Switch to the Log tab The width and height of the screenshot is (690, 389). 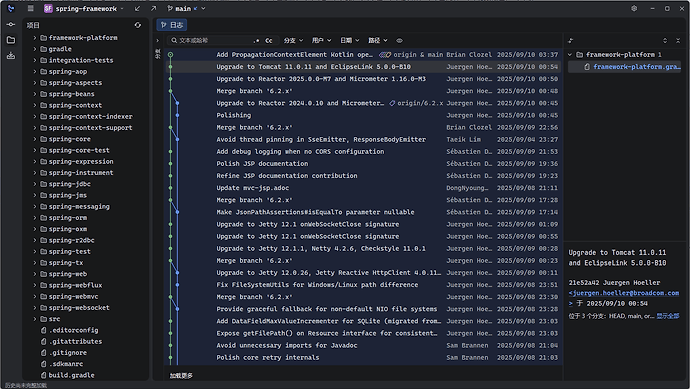point(172,25)
